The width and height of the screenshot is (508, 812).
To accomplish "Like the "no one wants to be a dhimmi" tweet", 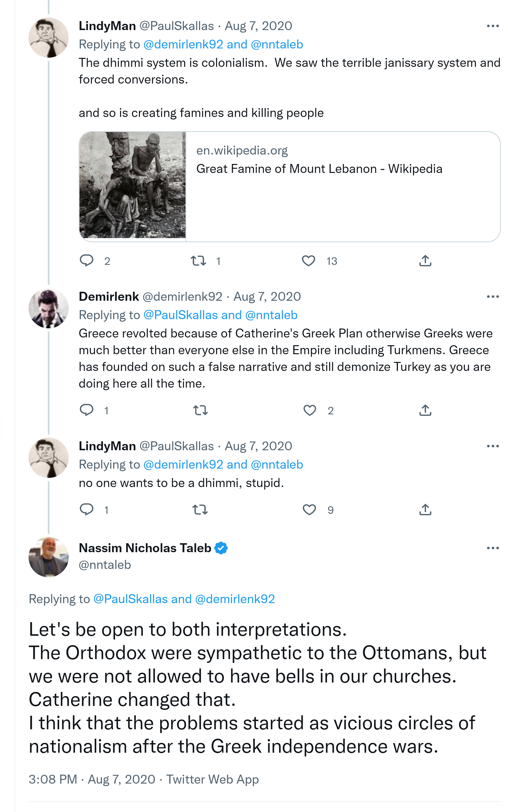I will [309, 510].
